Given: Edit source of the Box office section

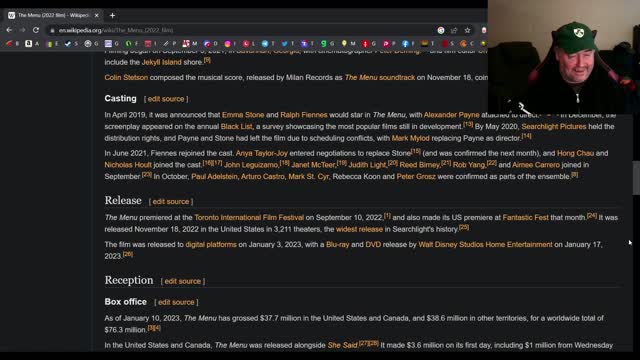Looking at the screenshot, I should coord(176,302).
